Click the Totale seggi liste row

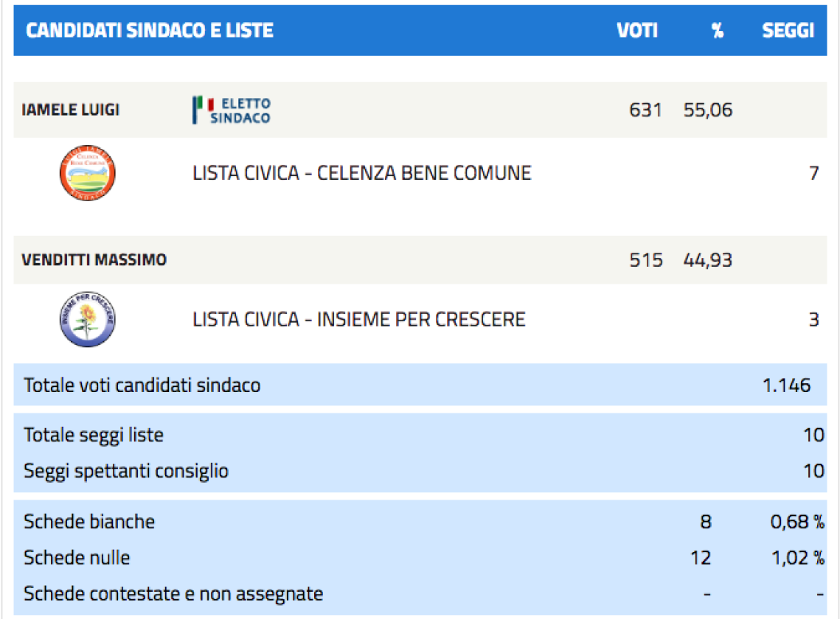[420, 435]
